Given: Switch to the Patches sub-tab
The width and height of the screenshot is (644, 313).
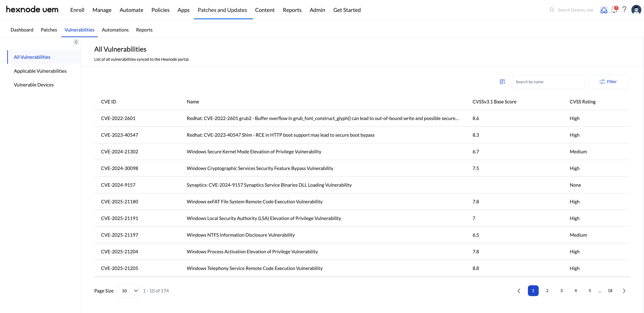Looking at the screenshot, I should (x=49, y=30).
